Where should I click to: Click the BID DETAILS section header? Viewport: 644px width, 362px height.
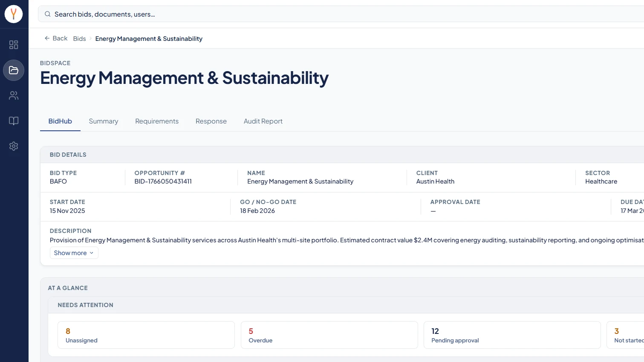coord(68,155)
